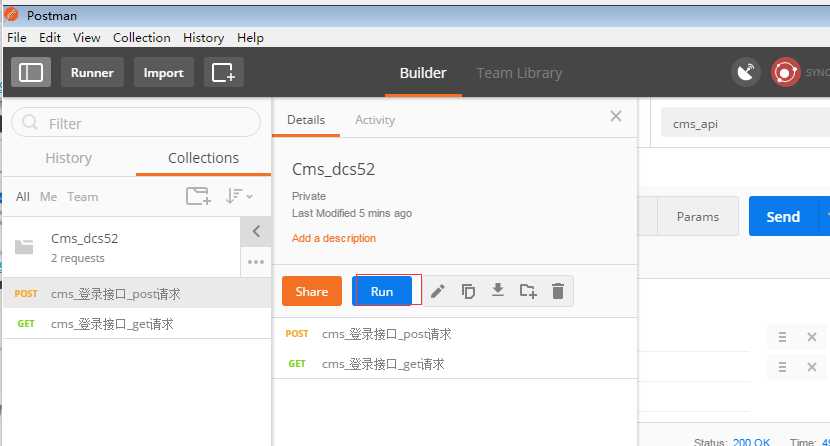This screenshot has width=830, height=446.
Task: Close the collection details panel
Action: click(616, 116)
